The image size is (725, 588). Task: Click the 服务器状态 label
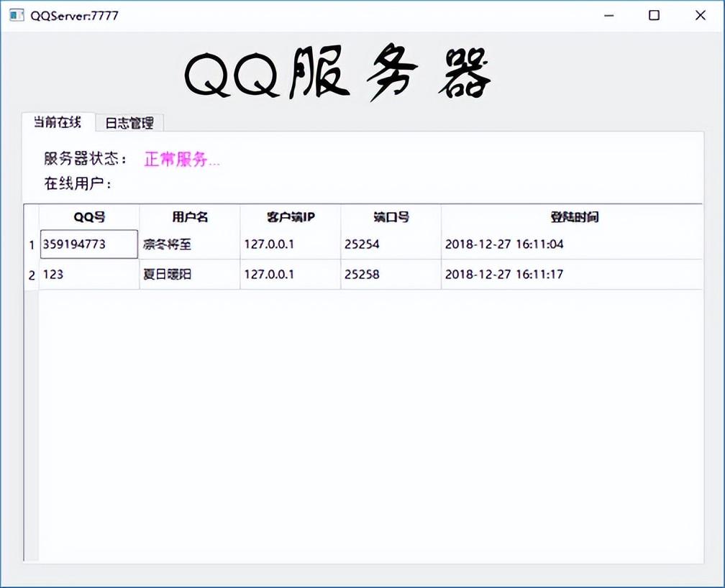85,159
